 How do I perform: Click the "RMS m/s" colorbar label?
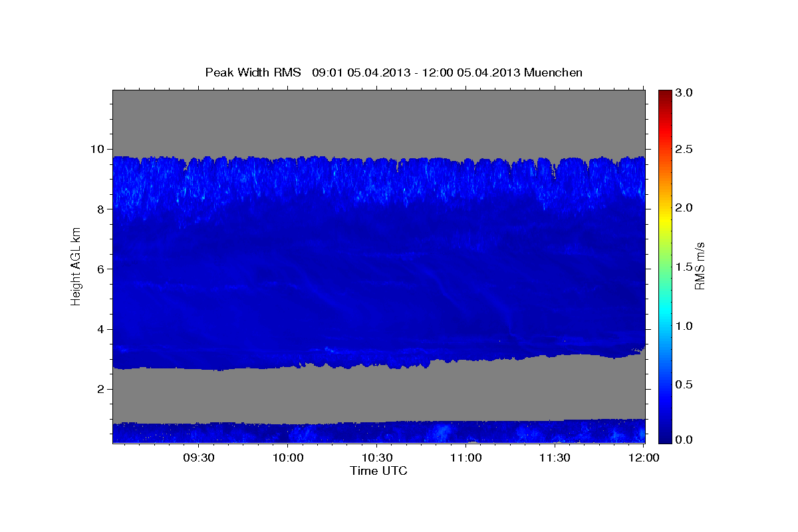point(700,266)
